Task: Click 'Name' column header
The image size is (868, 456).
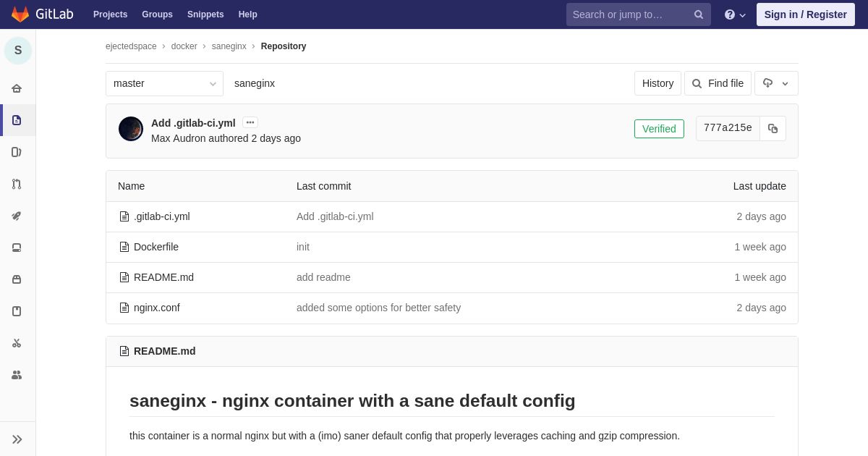Action: (x=131, y=186)
